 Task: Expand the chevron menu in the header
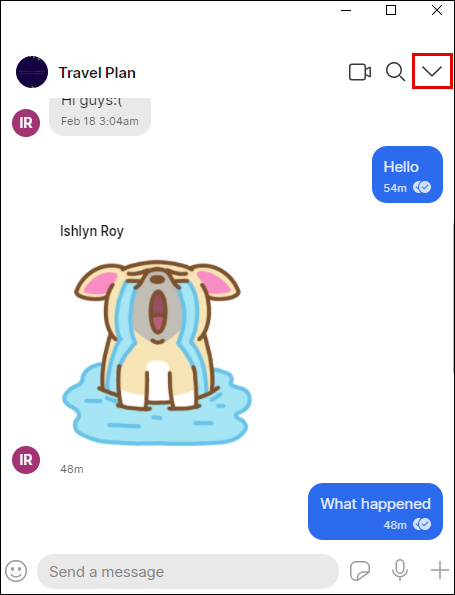(x=432, y=71)
